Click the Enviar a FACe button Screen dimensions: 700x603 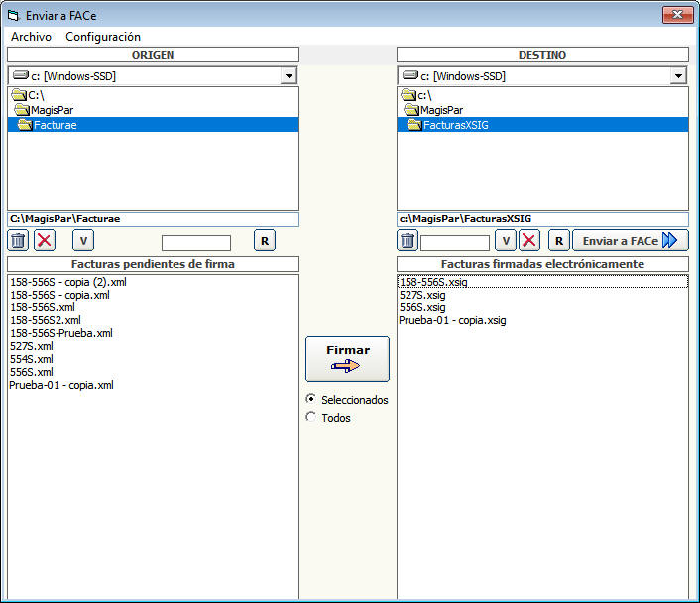coord(630,240)
